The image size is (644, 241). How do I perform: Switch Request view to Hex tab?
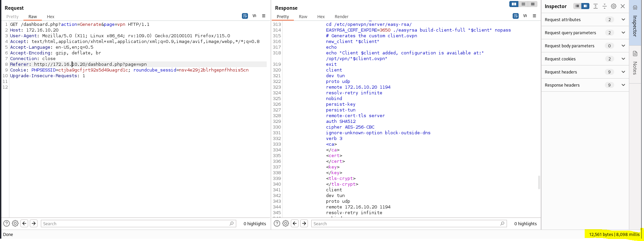[51, 17]
